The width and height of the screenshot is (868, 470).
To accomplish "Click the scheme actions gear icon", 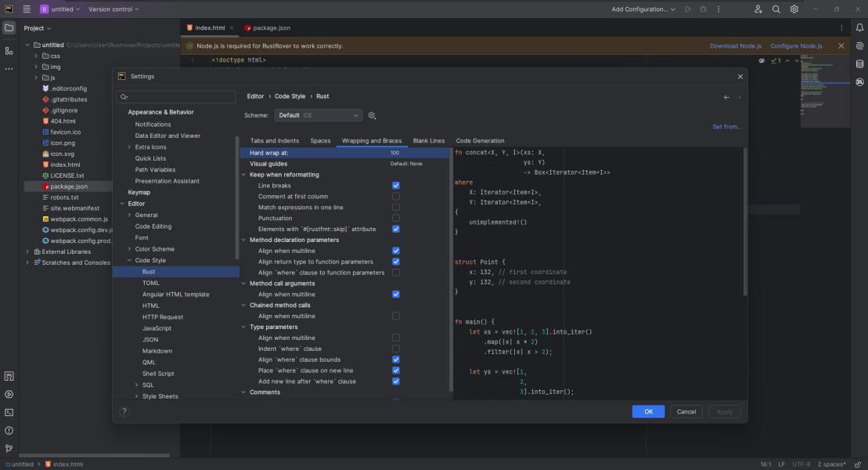I will point(372,115).
